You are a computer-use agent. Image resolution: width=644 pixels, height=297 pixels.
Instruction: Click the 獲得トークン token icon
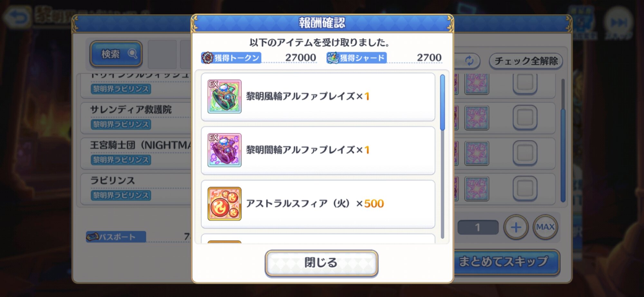pyautogui.click(x=207, y=58)
